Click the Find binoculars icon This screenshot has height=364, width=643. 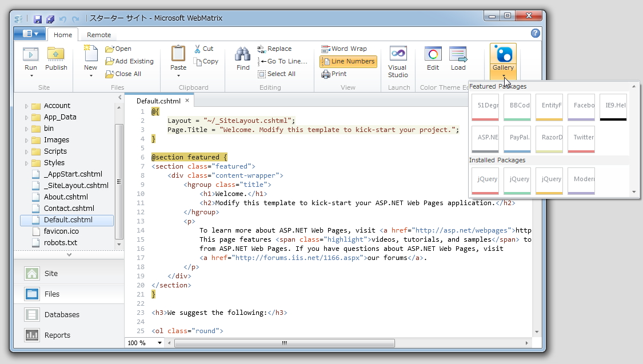point(243,54)
